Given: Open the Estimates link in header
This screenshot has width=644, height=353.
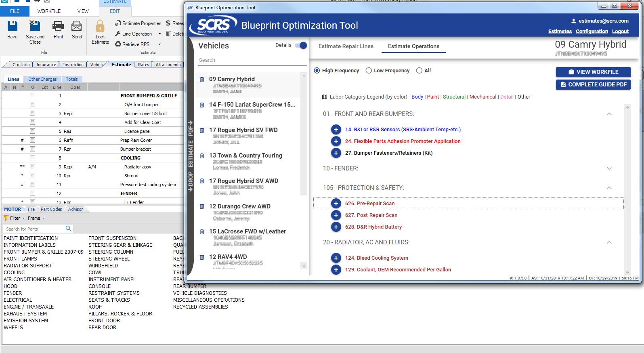Looking at the screenshot, I should click(560, 31).
